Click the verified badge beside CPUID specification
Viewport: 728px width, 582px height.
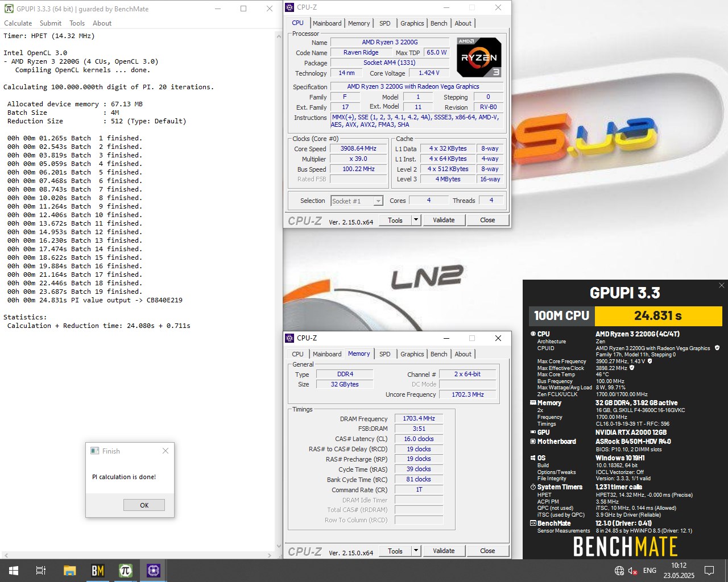click(717, 348)
